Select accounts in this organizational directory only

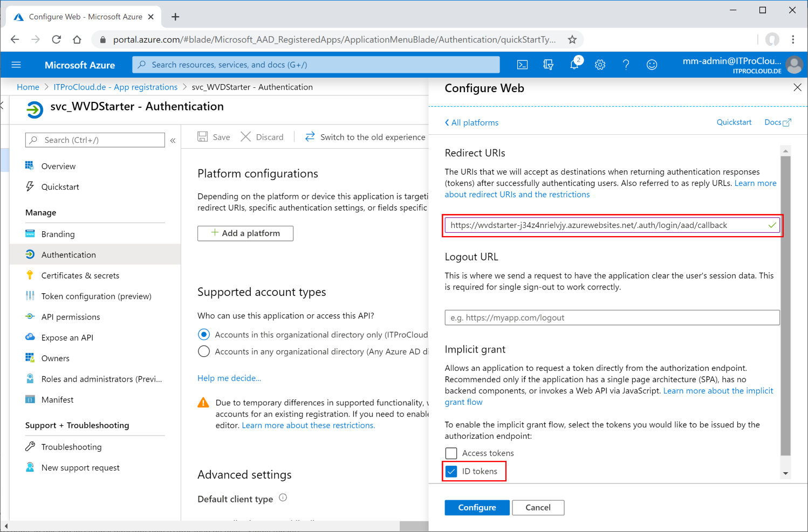pos(204,335)
